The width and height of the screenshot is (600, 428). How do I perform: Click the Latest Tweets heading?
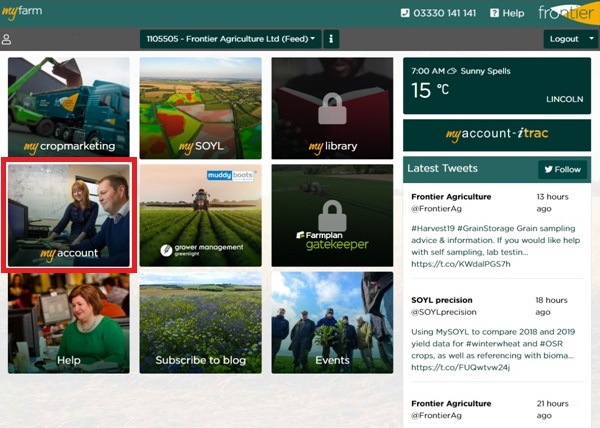[442, 169]
